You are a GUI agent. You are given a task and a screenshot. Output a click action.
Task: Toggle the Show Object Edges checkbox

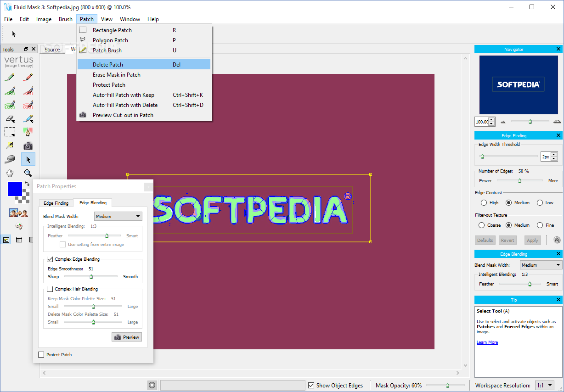tap(311, 386)
